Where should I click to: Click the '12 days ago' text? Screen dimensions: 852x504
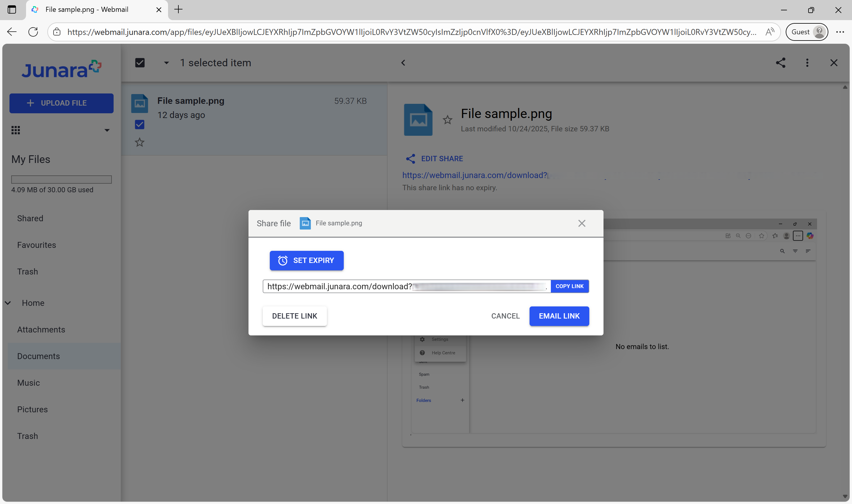click(181, 115)
